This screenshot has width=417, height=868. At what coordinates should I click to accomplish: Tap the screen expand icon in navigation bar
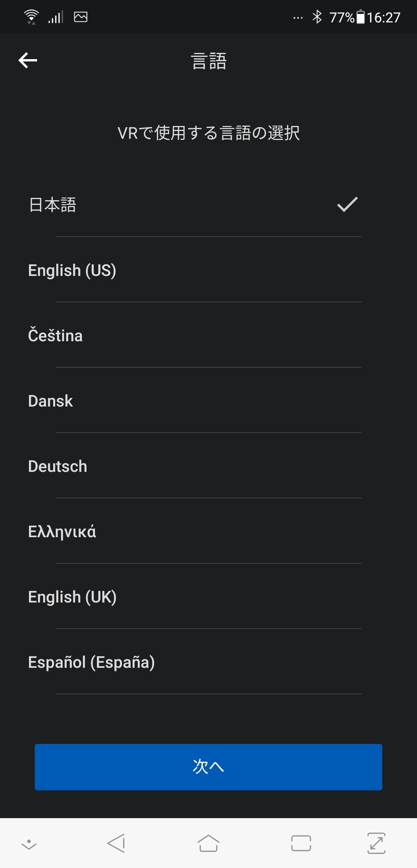[x=376, y=843]
